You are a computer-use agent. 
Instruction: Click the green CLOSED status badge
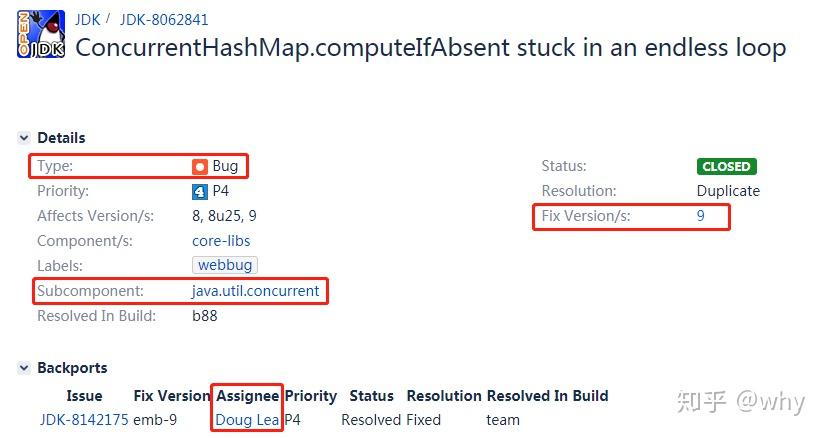pos(726,167)
